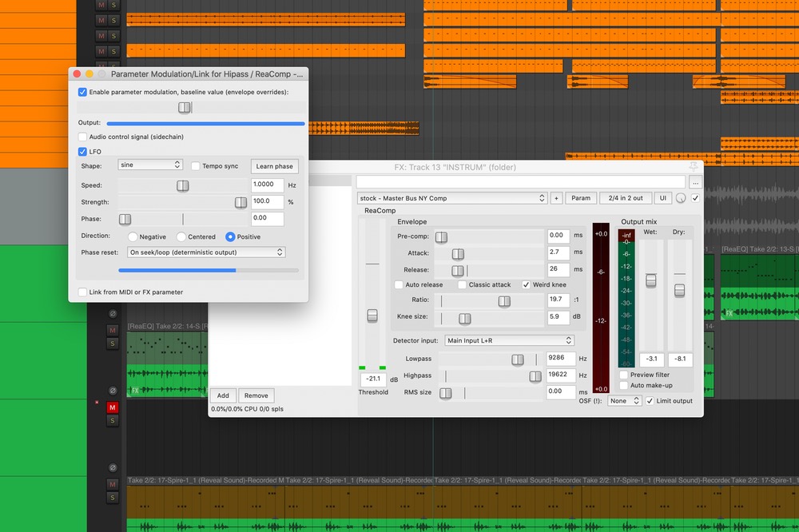Click the Attack value input field

558,252
